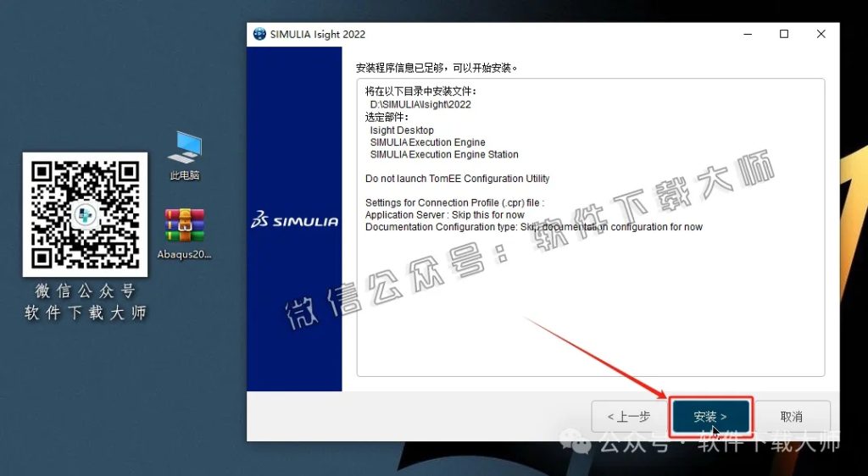Click the 将在以下目录中安装文件 line
This screenshot has width=868, height=476.
pos(420,91)
